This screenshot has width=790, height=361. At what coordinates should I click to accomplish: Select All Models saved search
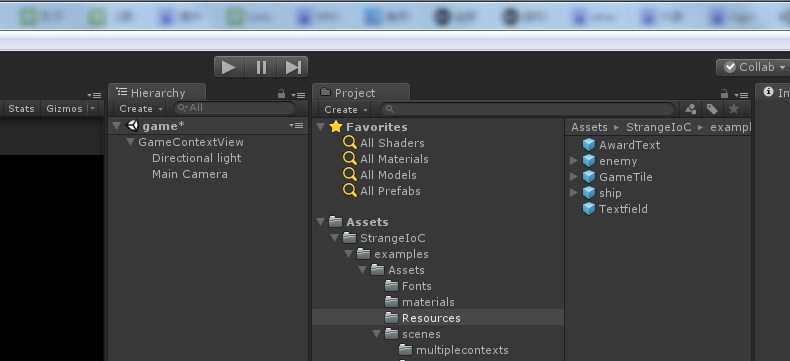point(388,175)
